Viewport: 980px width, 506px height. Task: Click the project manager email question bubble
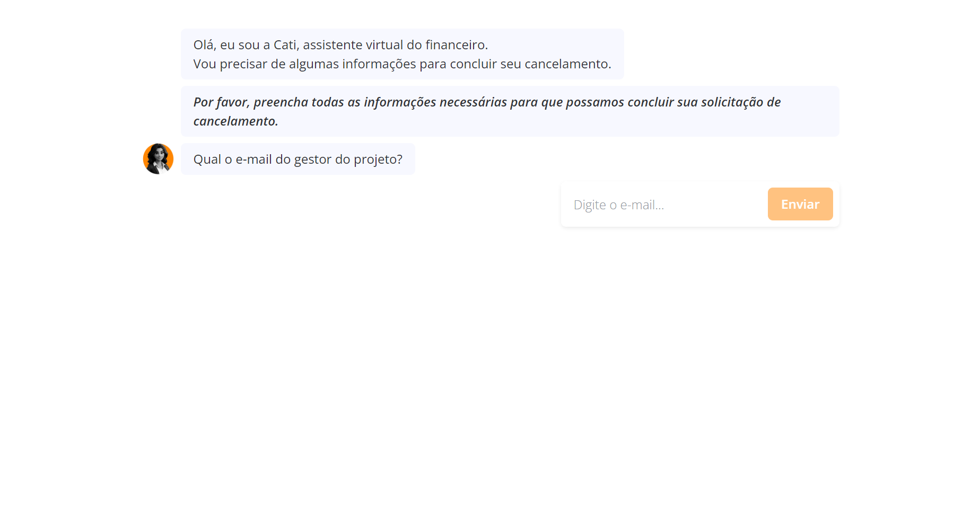tap(298, 159)
